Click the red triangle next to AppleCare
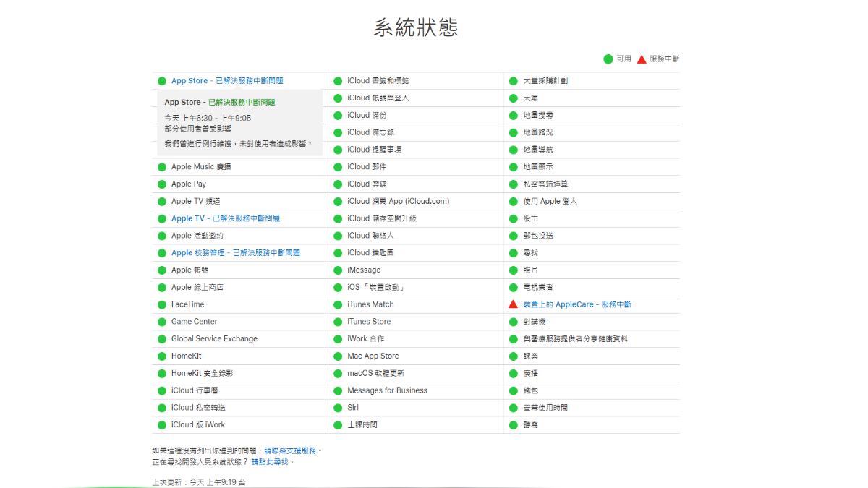Screen dimensions: 868x488 (514, 304)
